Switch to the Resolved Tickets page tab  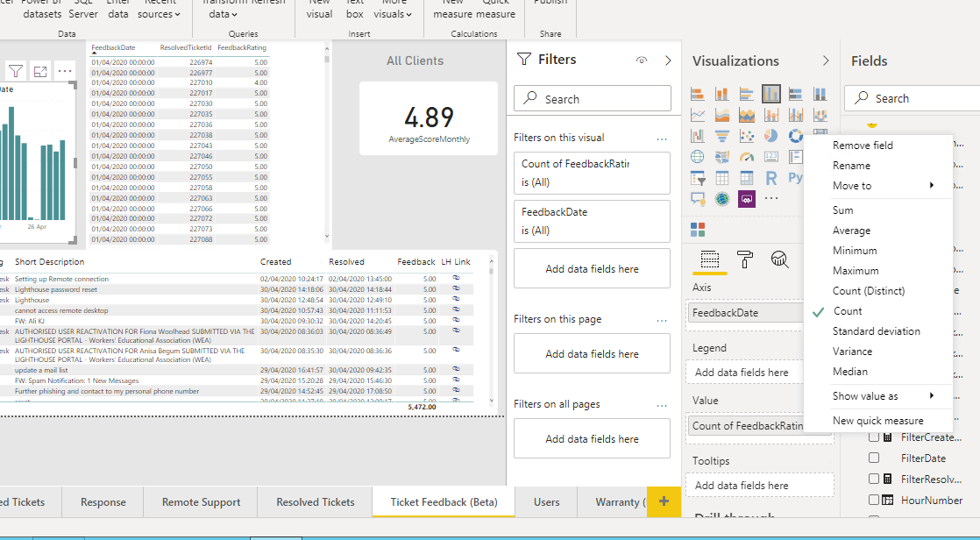[315, 502]
